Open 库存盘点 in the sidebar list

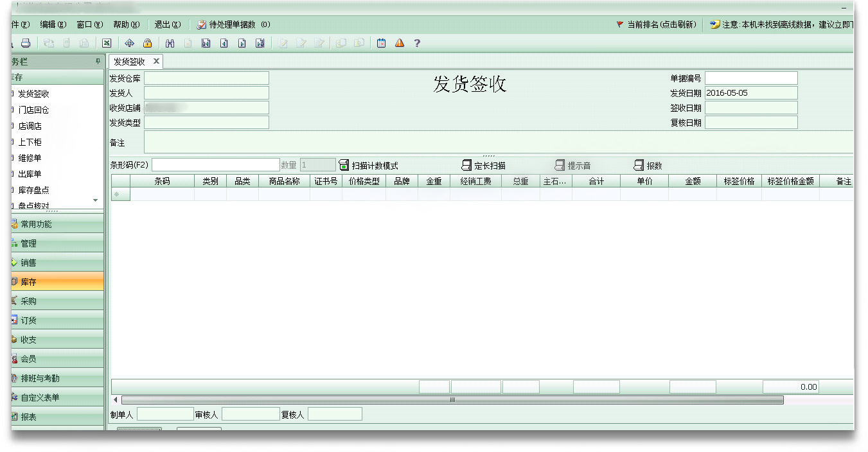click(34, 190)
